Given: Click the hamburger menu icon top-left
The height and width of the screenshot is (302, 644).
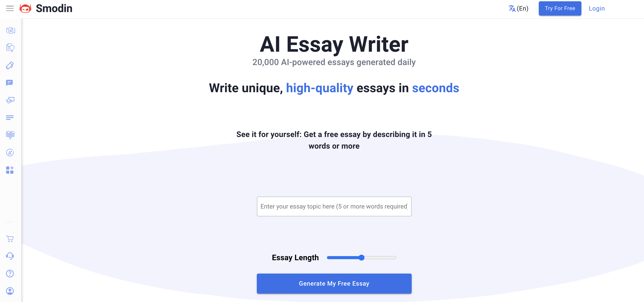Looking at the screenshot, I should tap(10, 8).
